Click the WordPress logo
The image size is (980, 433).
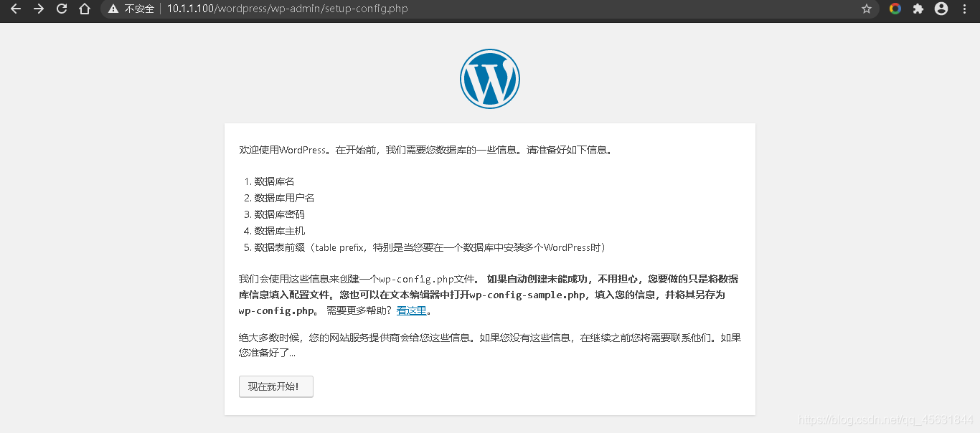[x=490, y=79]
